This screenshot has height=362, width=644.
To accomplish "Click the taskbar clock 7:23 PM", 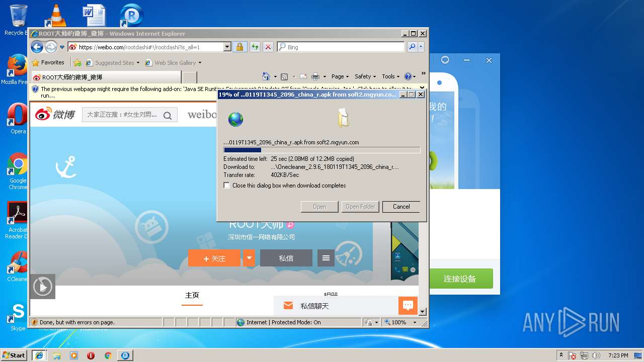I will pyautogui.click(x=618, y=355).
